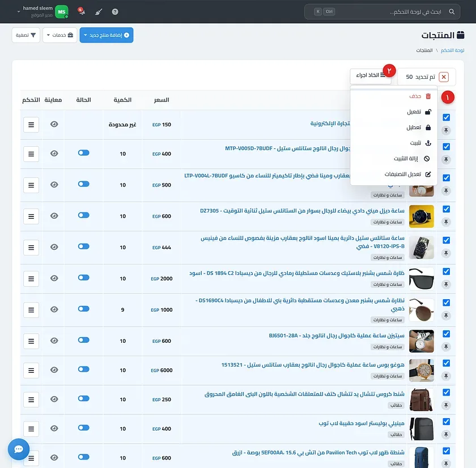Open control menu for MTP-V005D-7BUDF row
The width and height of the screenshot is (476, 468).
pos(31,154)
